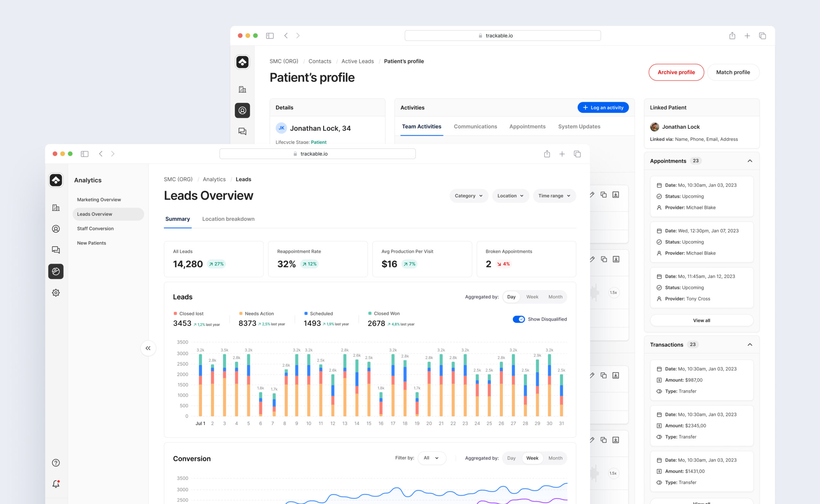The image size is (820, 504).
Task: Switch to Location breakdown tab
Action: pyautogui.click(x=228, y=219)
